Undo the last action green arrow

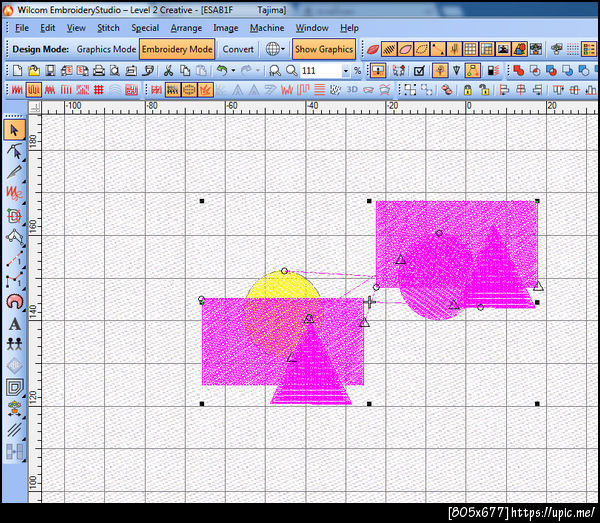(222, 70)
